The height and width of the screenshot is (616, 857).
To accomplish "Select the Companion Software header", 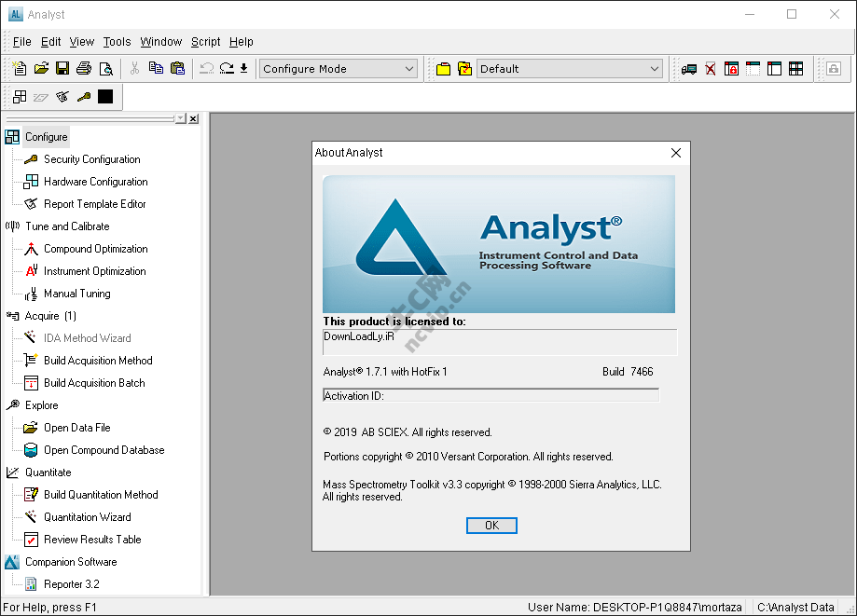I will click(71, 562).
